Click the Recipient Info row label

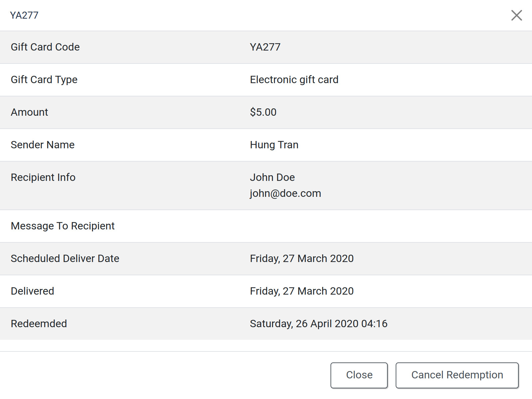point(43,177)
